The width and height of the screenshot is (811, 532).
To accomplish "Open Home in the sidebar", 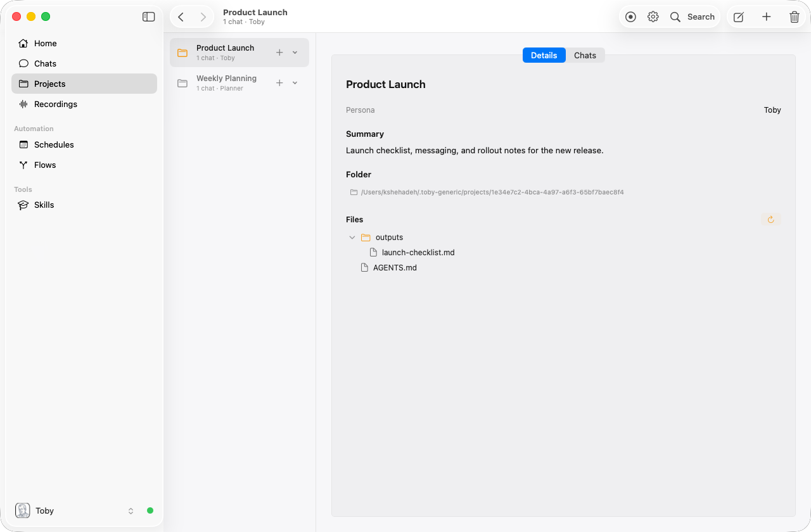I will tap(84, 43).
